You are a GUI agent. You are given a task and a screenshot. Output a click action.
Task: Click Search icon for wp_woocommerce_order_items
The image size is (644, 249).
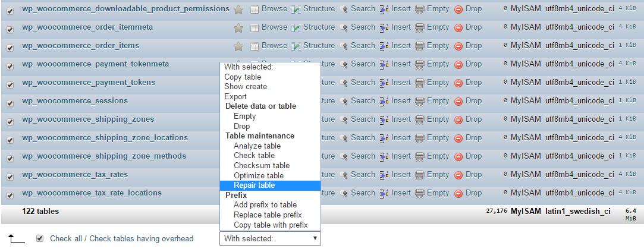[344, 46]
